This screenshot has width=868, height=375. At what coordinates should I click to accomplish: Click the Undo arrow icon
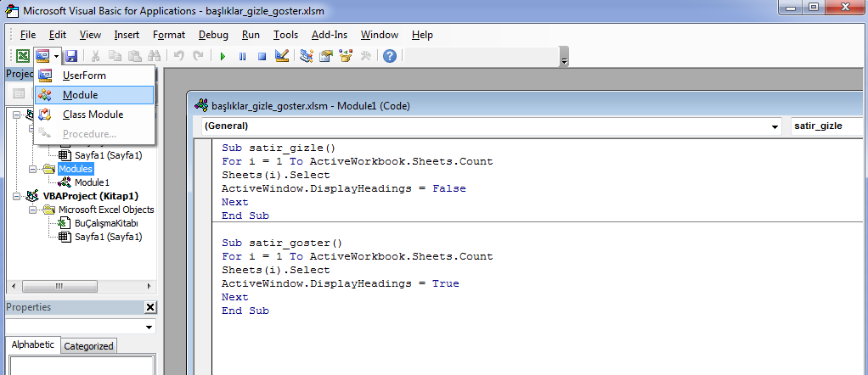coord(178,56)
